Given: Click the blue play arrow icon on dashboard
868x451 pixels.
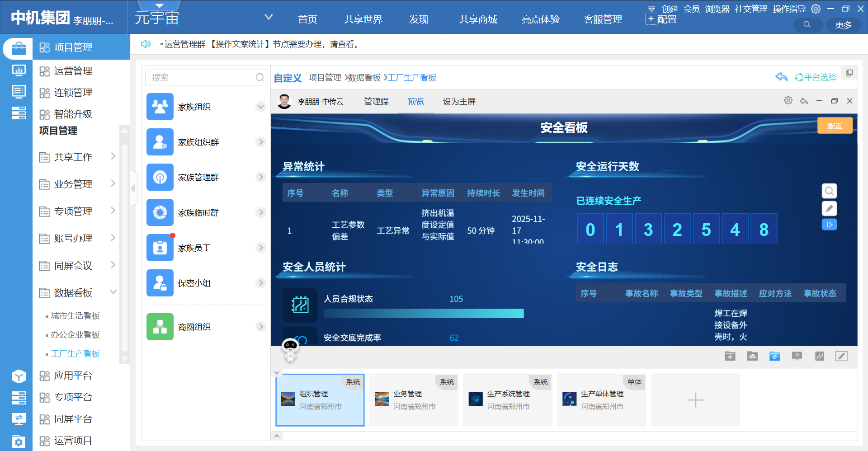Looking at the screenshot, I should tap(829, 225).
